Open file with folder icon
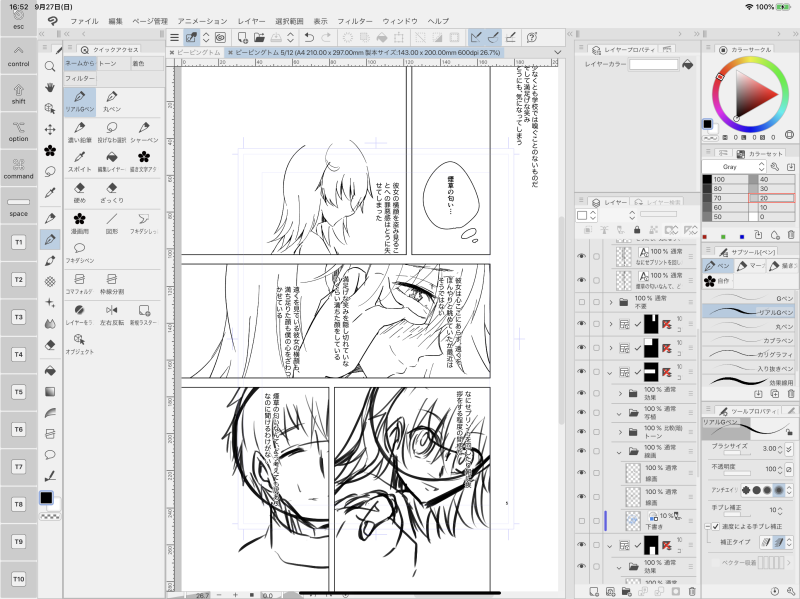The image size is (800, 599). (x=259, y=37)
